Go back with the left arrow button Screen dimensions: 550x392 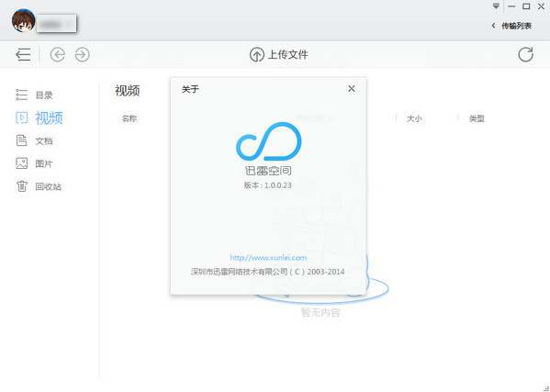58,55
